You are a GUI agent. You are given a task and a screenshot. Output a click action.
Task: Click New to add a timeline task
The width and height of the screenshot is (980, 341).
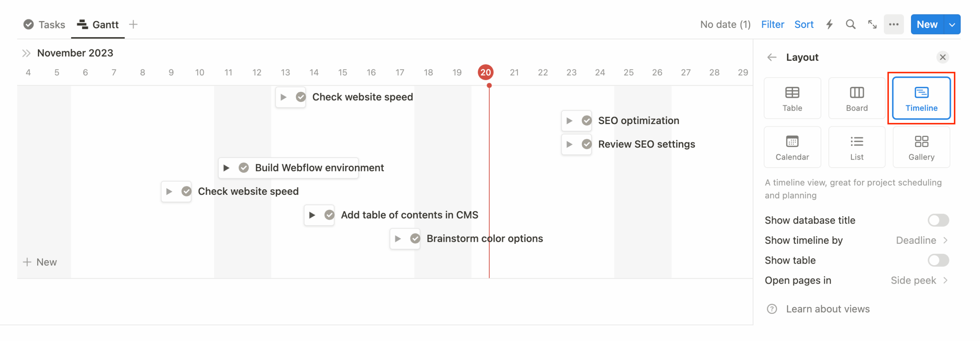click(x=41, y=262)
